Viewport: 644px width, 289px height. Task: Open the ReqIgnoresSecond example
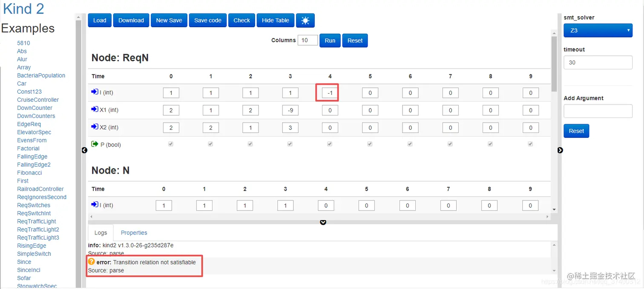tap(42, 197)
